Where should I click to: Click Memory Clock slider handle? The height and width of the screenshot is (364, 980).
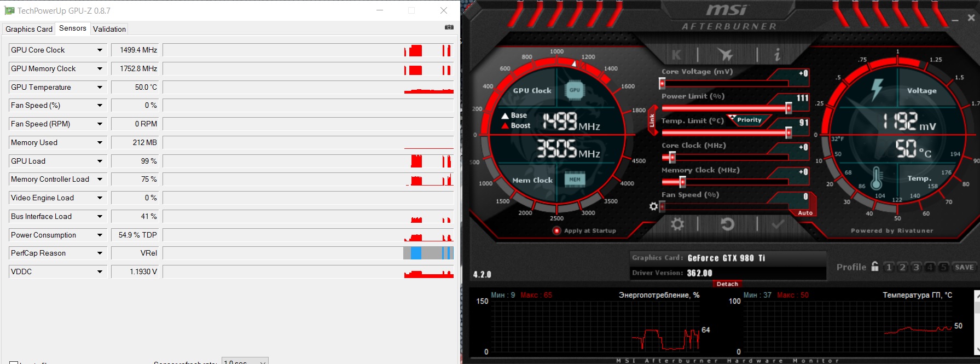tap(682, 182)
